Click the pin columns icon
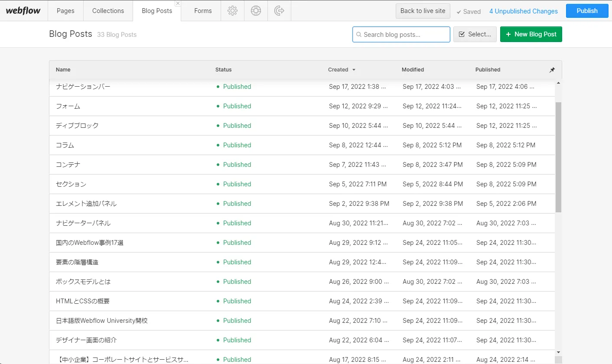612x364 pixels. pyautogui.click(x=552, y=70)
